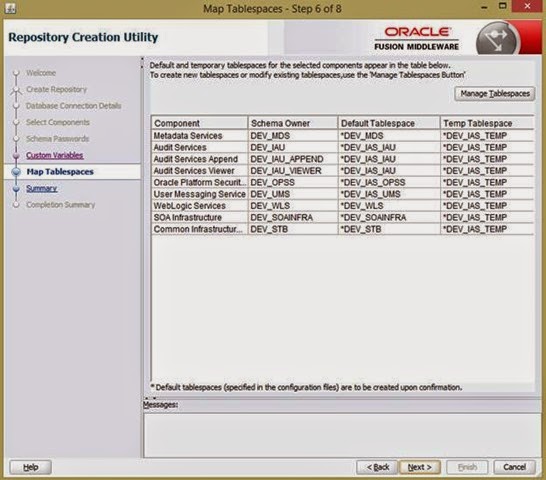Click the Manage Tablespaces button
The height and width of the screenshot is (480, 546).
(494, 94)
